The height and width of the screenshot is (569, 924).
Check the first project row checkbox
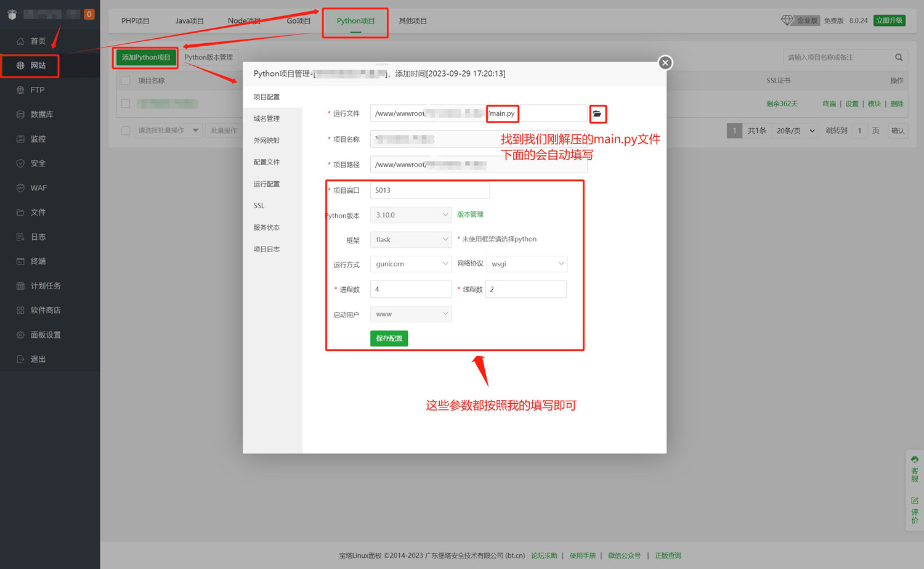[x=126, y=104]
